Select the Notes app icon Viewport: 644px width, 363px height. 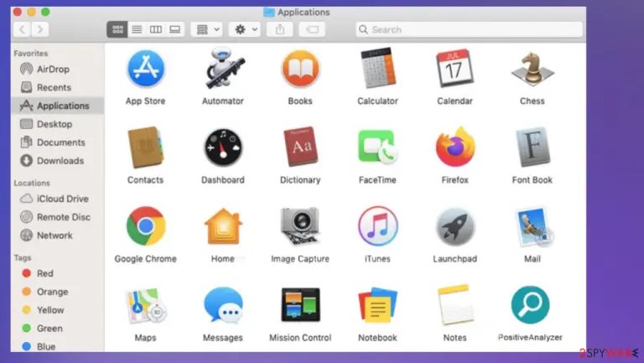[x=454, y=305]
